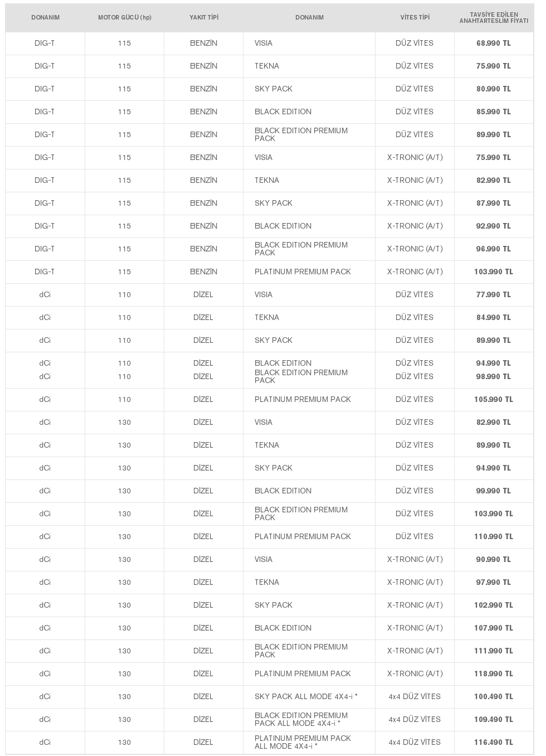Click the 85.990 TL price cell

click(x=493, y=112)
